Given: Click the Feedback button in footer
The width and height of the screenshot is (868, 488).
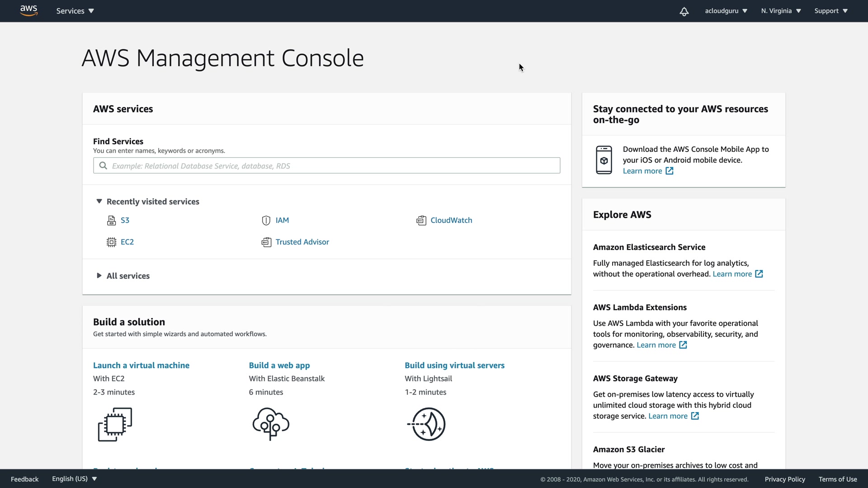Looking at the screenshot, I should 24,479.
